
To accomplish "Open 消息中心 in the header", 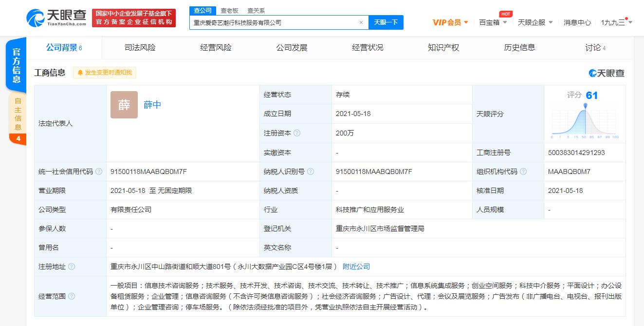I will (x=577, y=22).
